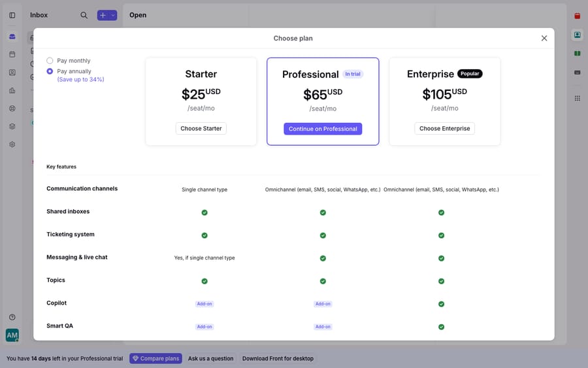Click Smart QA Add-on badge under Starter
This screenshot has height=368, width=588.
click(x=204, y=327)
